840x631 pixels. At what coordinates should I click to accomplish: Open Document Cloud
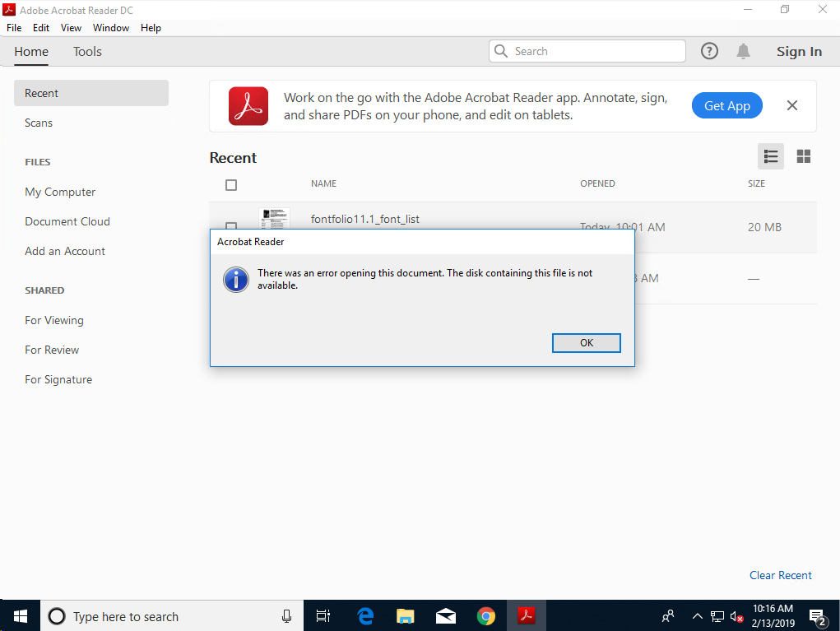[x=67, y=221]
